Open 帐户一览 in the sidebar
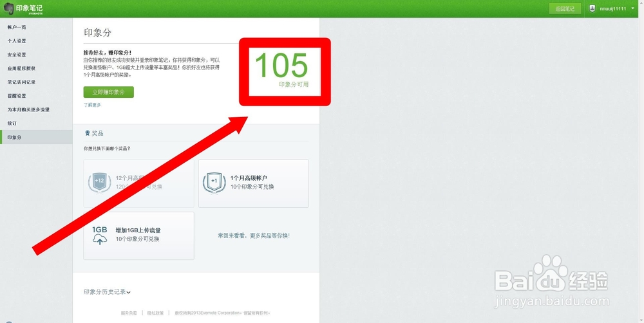This screenshot has width=644, height=323. [17, 27]
